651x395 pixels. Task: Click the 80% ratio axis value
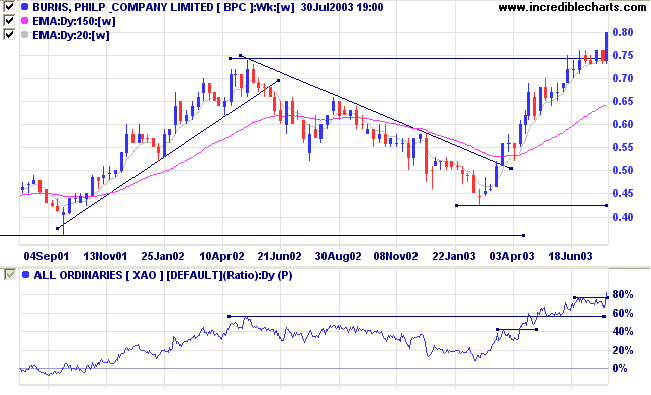click(623, 294)
